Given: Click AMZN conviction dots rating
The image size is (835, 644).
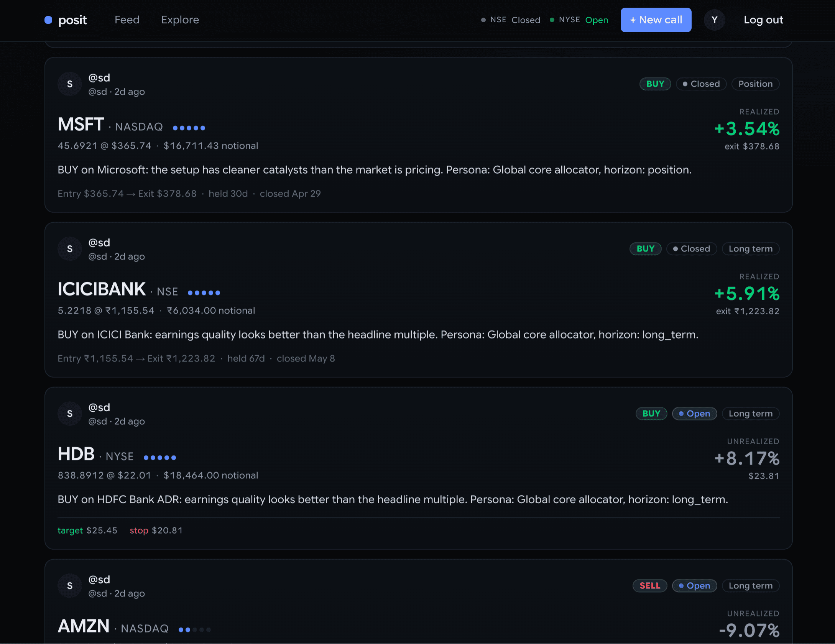Looking at the screenshot, I should click(x=195, y=629).
